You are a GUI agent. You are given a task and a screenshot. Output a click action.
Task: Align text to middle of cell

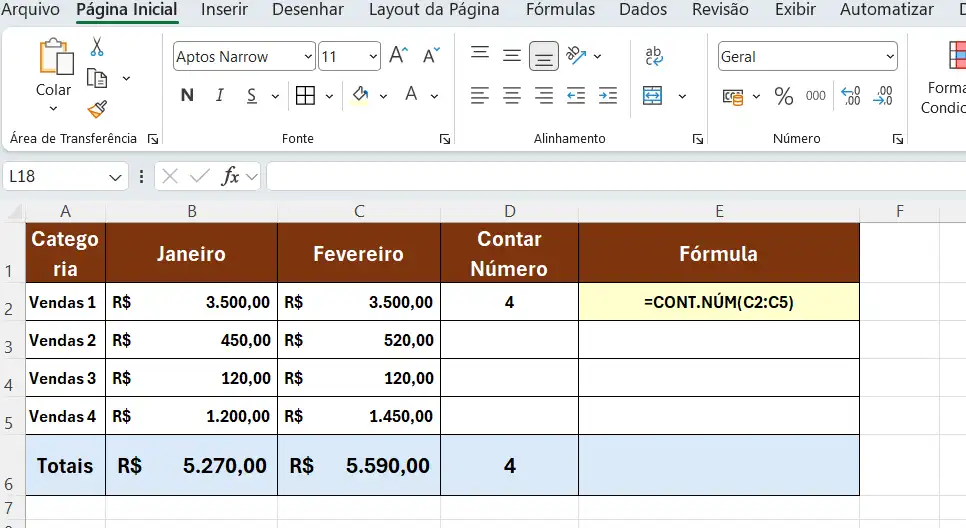[x=511, y=56]
